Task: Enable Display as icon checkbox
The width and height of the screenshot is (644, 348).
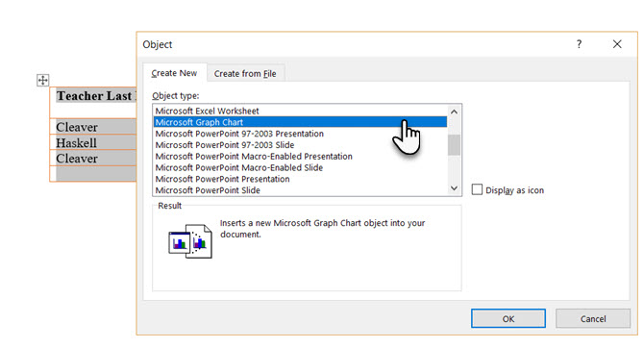Action: (477, 189)
